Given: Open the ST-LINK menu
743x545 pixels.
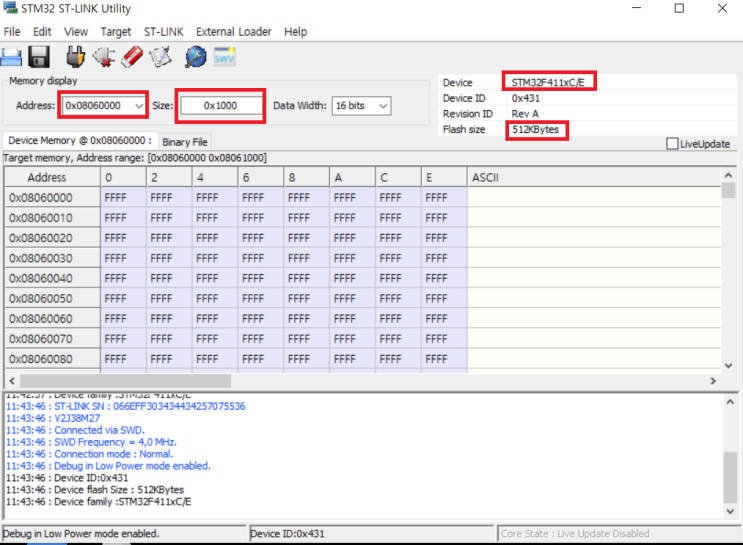Looking at the screenshot, I should (164, 32).
